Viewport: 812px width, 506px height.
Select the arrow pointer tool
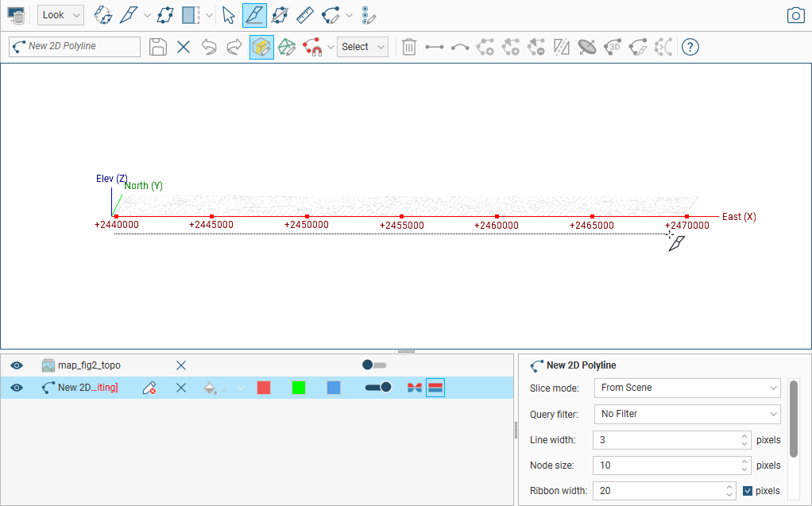229,15
